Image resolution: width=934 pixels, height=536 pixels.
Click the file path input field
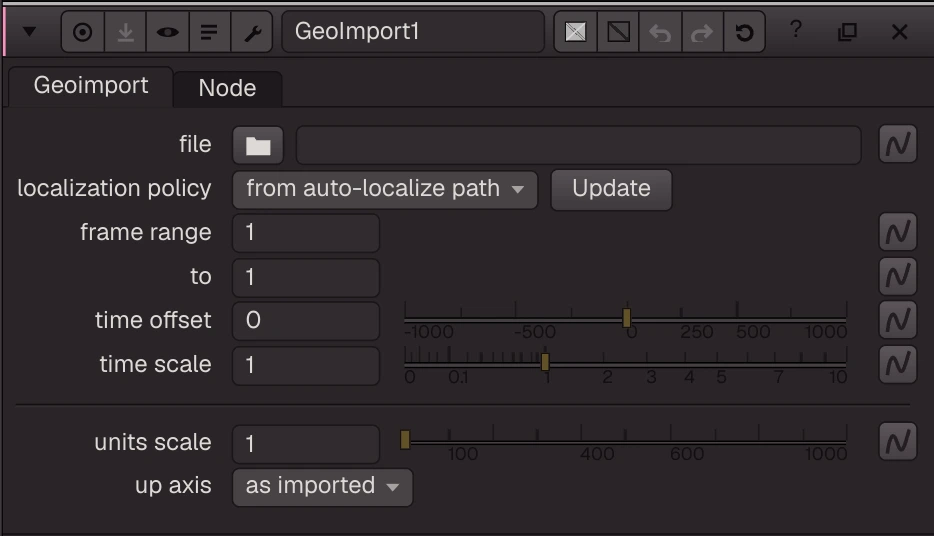578,145
